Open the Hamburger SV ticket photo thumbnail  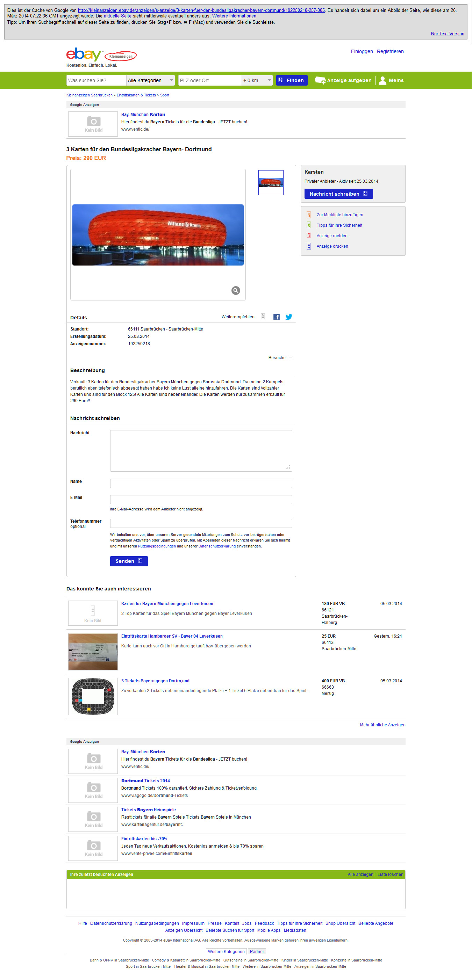coord(93,652)
